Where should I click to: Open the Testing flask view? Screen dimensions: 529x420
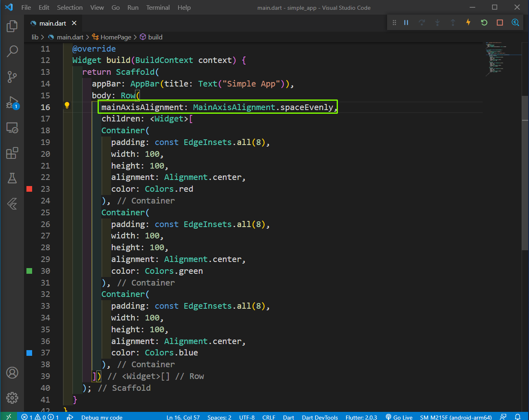click(x=12, y=178)
